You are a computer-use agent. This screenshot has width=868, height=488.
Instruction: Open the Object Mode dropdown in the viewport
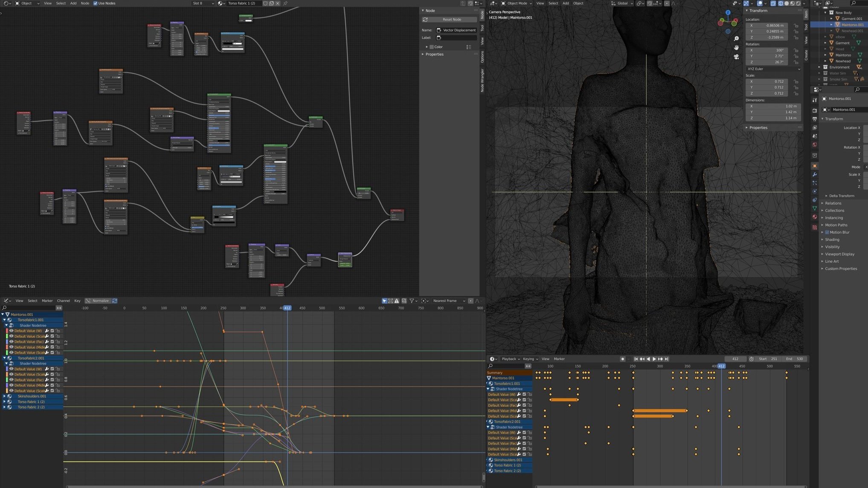click(x=516, y=3)
